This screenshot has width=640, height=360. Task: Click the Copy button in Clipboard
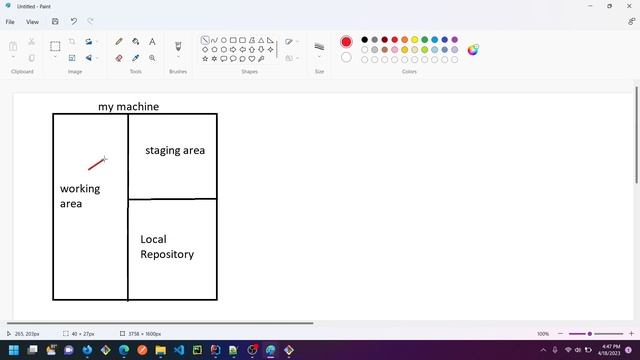click(x=31, y=58)
